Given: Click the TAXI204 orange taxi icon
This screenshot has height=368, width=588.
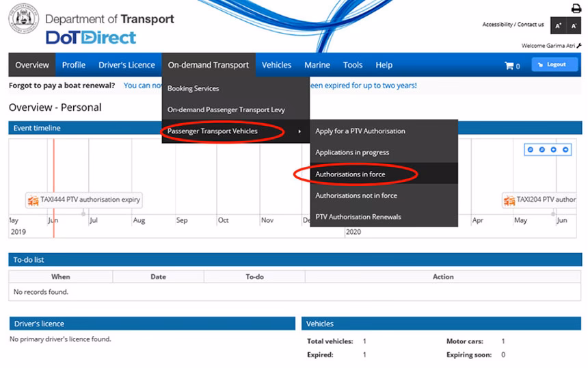Looking at the screenshot, I should (x=509, y=200).
